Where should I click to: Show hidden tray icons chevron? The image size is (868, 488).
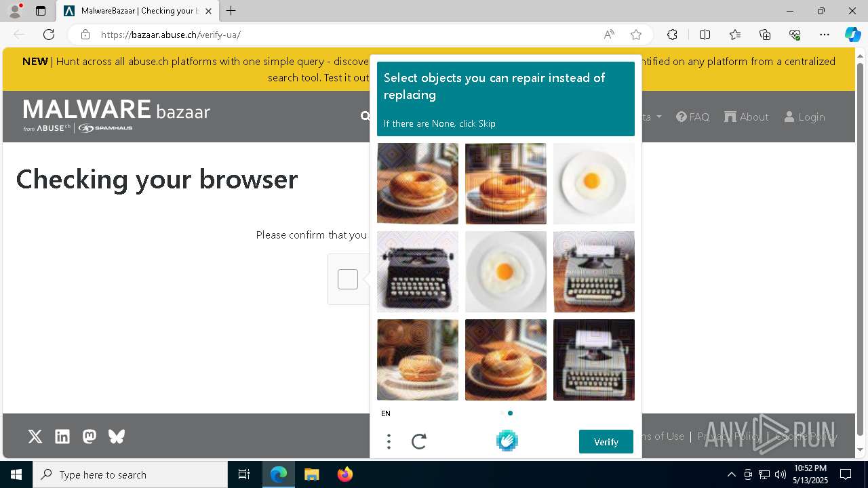point(731,474)
